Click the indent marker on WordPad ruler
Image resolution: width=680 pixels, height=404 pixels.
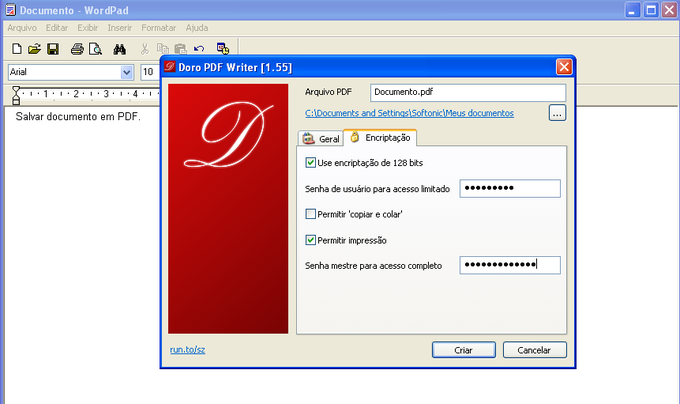tap(16, 95)
